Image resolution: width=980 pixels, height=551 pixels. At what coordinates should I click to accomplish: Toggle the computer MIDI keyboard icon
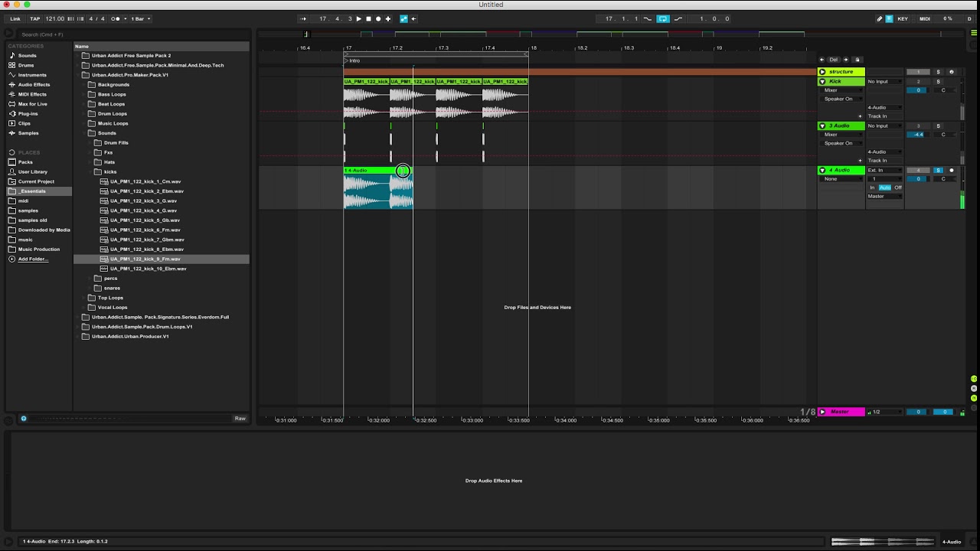coord(889,18)
